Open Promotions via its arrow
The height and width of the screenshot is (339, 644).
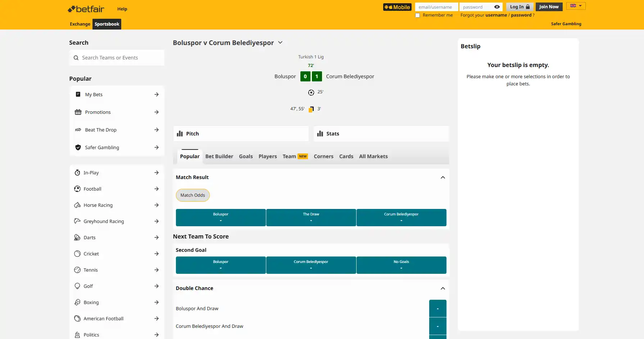(157, 112)
